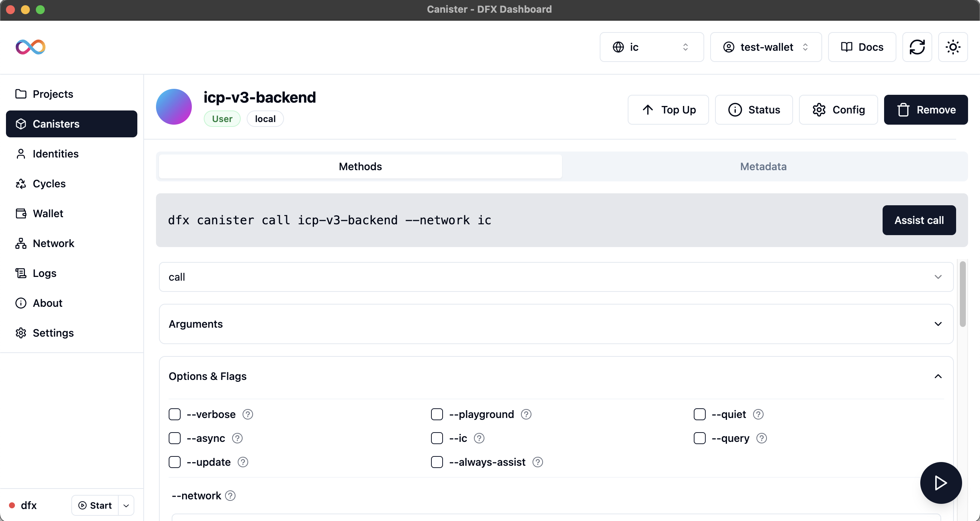Click the Top Up button
This screenshot has width=980, height=521.
tap(668, 110)
